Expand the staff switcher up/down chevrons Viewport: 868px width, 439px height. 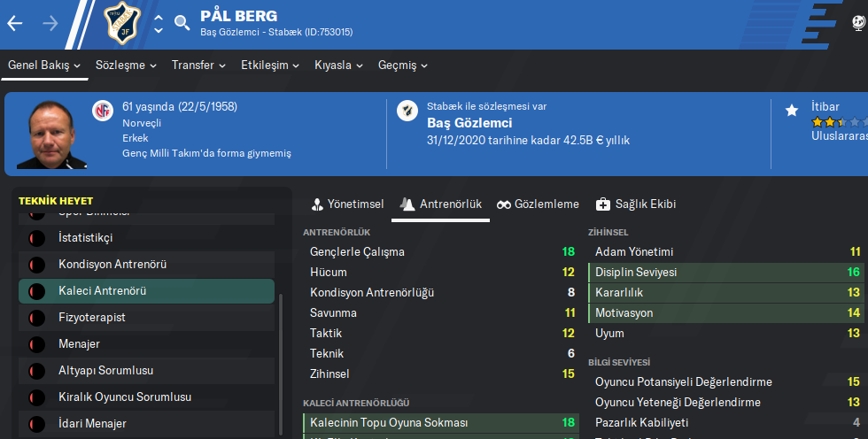(x=159, y=24)
